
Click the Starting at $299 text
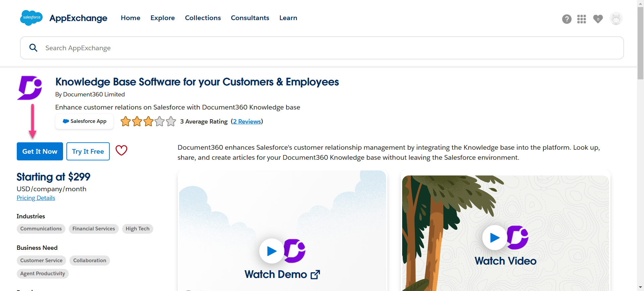click(53, 177)
